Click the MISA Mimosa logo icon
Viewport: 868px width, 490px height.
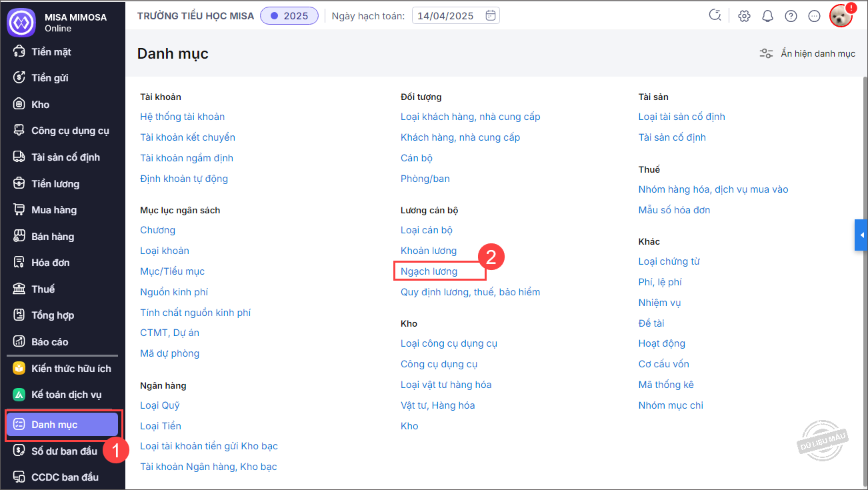(x=21, y=22)
